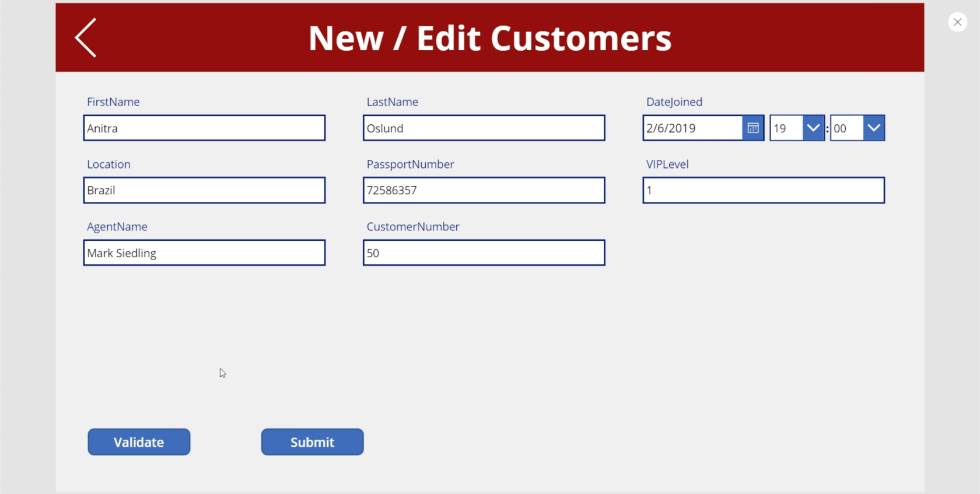The image size is (980, 494).
Task: Focus the PassportNumber field with 72586357
Action: tap(484, 190)
